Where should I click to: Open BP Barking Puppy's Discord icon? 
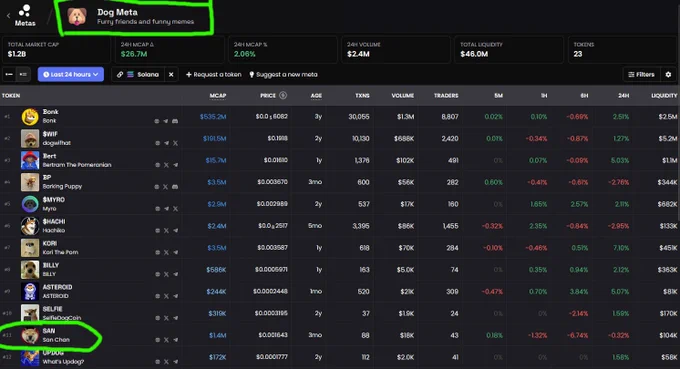(x=175, y=187)
